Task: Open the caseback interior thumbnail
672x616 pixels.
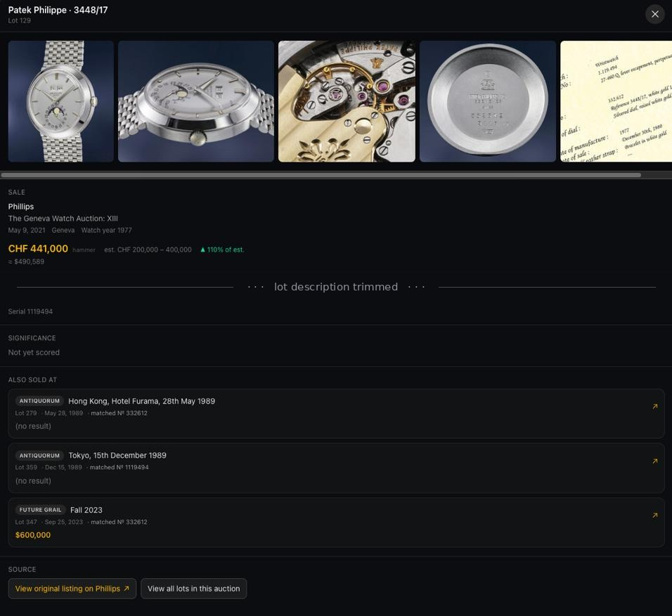Action: [488, 101]
